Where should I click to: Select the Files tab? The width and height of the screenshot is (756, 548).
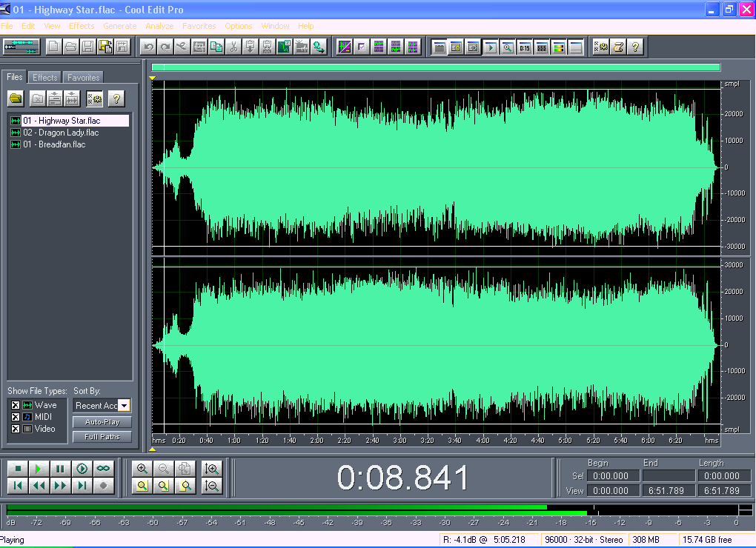[x=15, y=77]
